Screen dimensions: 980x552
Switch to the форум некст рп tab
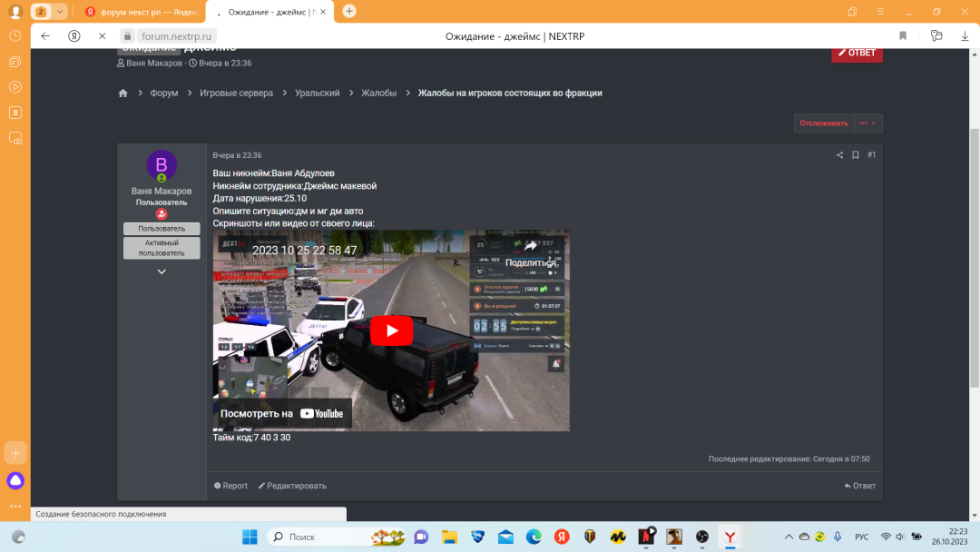pos(141,12)
